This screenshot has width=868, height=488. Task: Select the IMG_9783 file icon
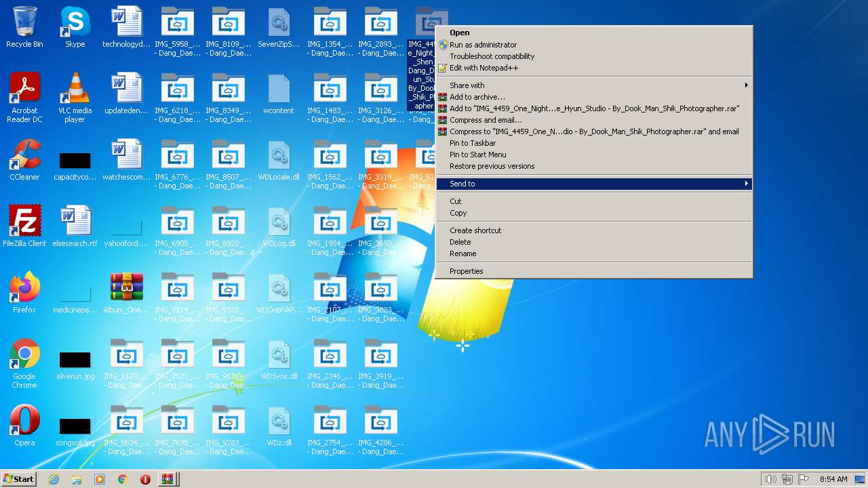pyautogui.click(x=228, y=430)
